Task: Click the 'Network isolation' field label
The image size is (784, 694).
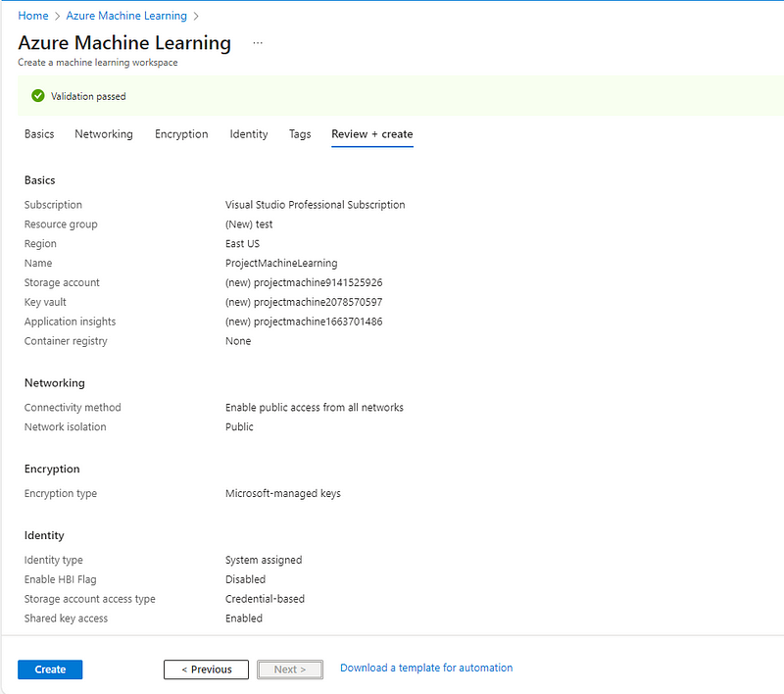Action: (x=65, y=427)
